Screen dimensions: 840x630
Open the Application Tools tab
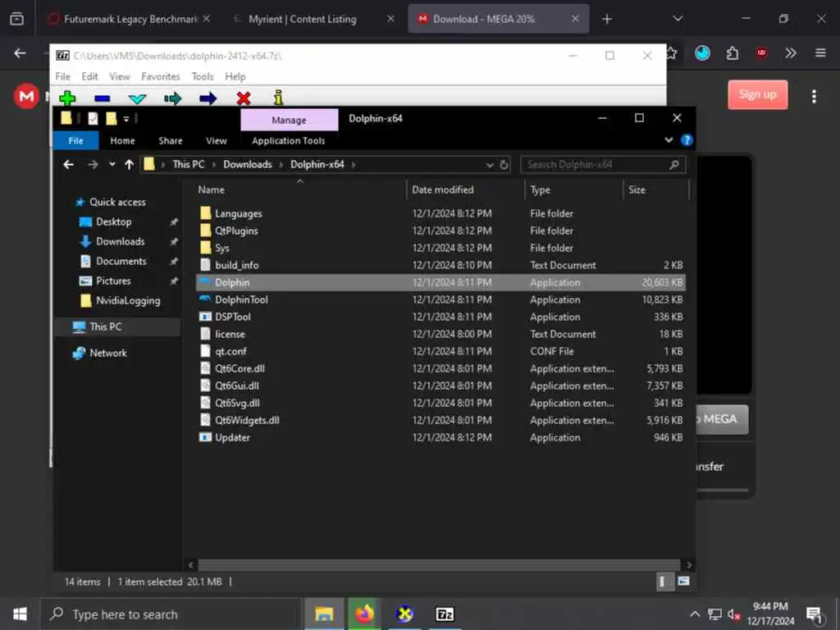[x=289, y=141]
